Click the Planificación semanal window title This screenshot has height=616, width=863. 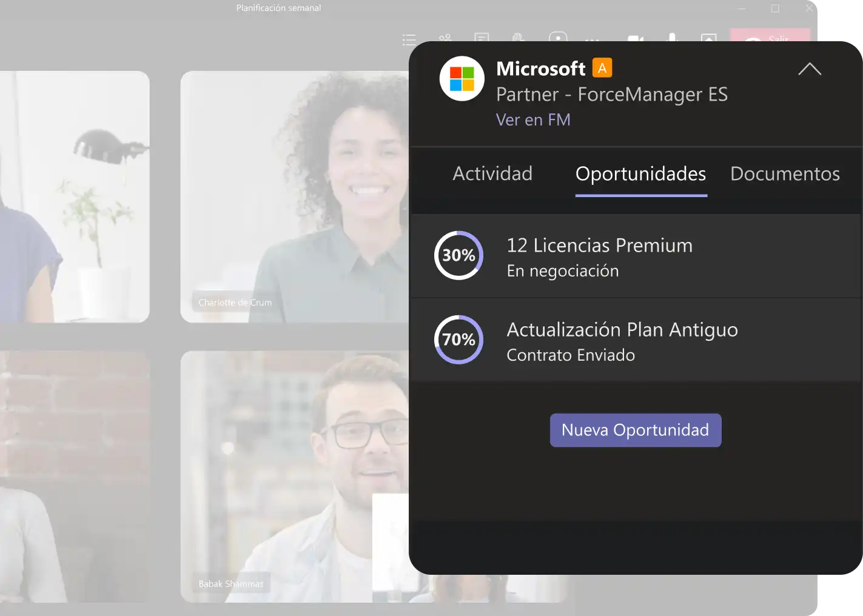pyautogui.click(x=279, y=8)
